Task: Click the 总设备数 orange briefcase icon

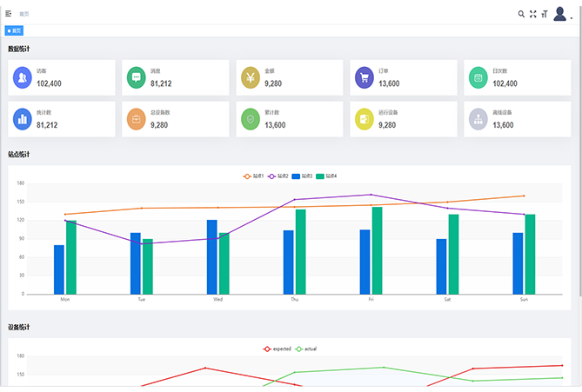Action: [x=136, y=119]
